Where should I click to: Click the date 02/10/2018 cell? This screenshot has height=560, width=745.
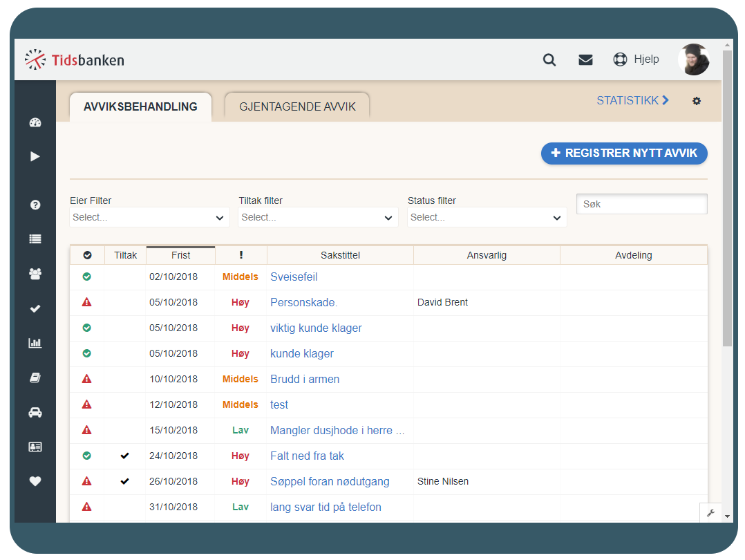173,277
